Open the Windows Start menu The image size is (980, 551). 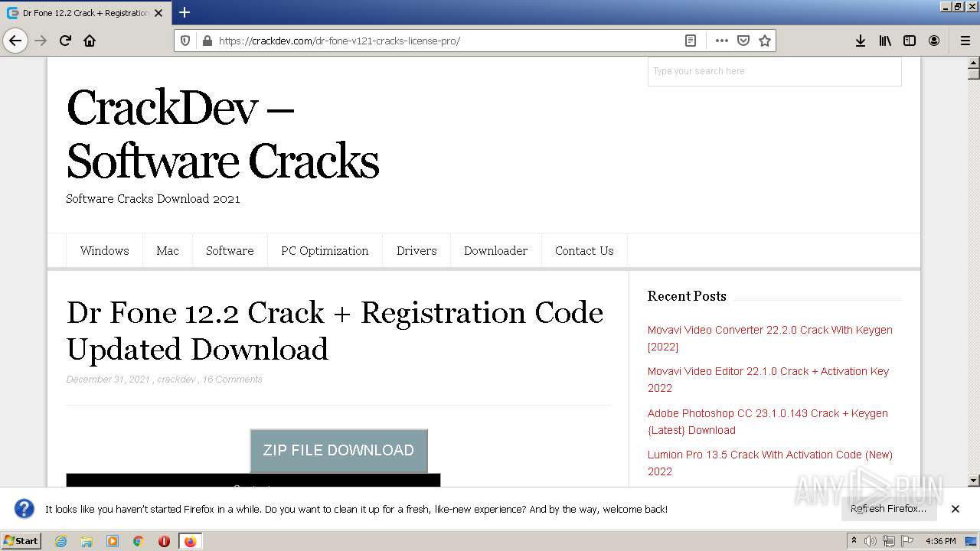21,541
